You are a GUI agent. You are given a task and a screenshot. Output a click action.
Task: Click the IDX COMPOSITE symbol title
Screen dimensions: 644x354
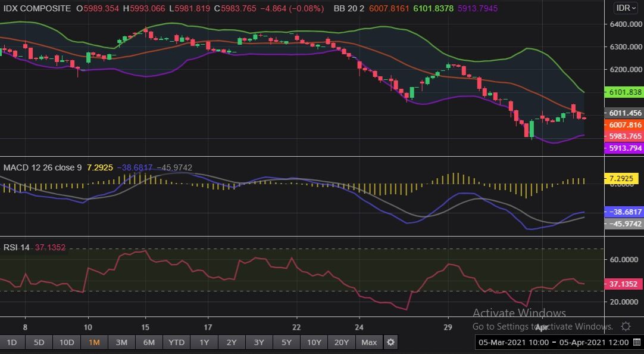click(36, 9)
